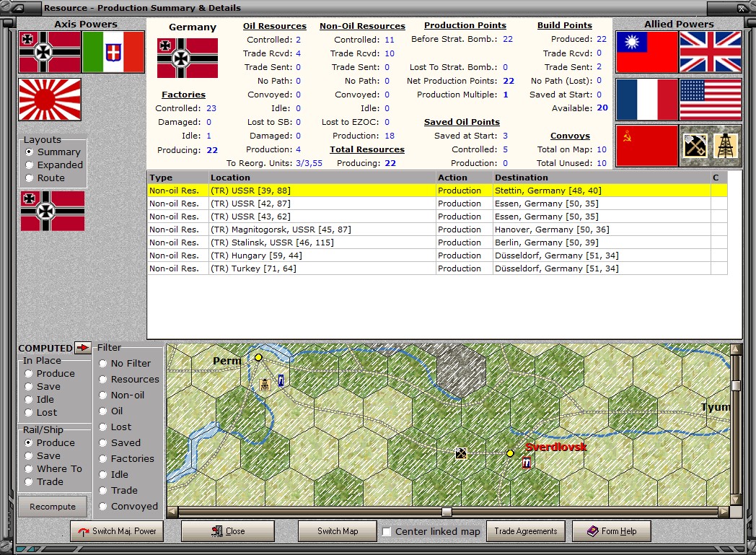Viewport: 756px width, 555px height.
Task: Click the red arrow next to COMPUTED
Action: click(83, 348)
